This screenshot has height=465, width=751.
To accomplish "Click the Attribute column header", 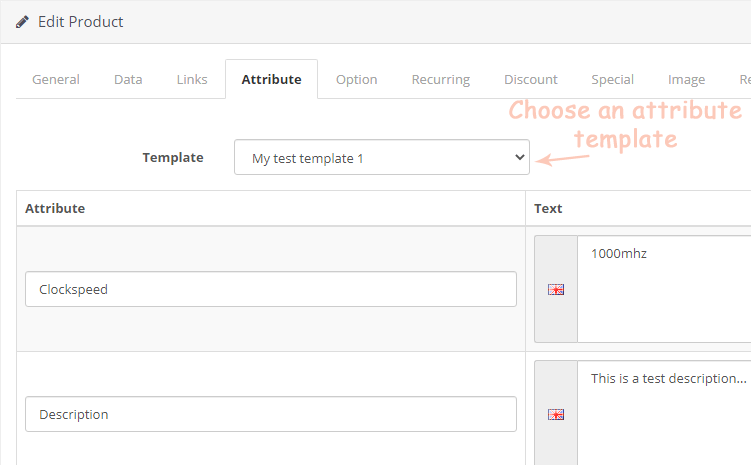I will point(55,208).
